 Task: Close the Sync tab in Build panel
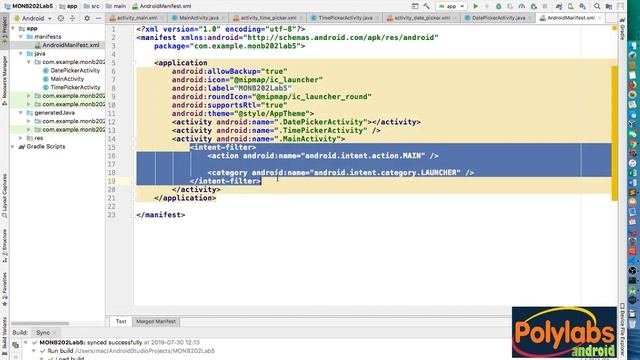tap(54, 333)
